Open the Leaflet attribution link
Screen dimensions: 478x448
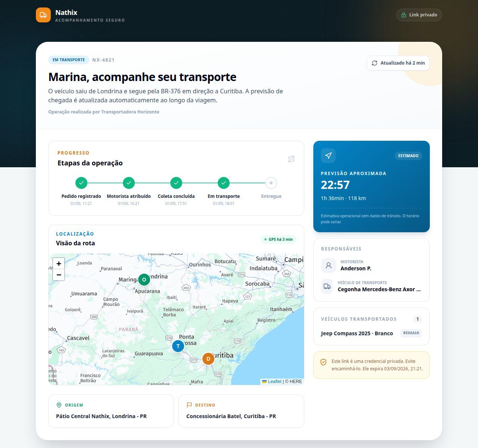pyautogui.click(x=272, y=382)
